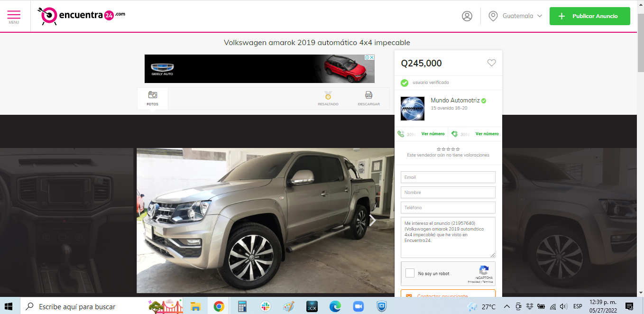Open the Windows notification center icon
Screen dimensions: 644x314
629,306
